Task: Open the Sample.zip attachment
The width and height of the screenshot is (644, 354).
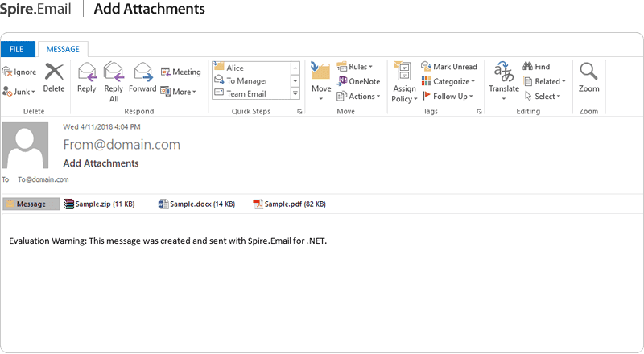Action: tap(99, 204)
